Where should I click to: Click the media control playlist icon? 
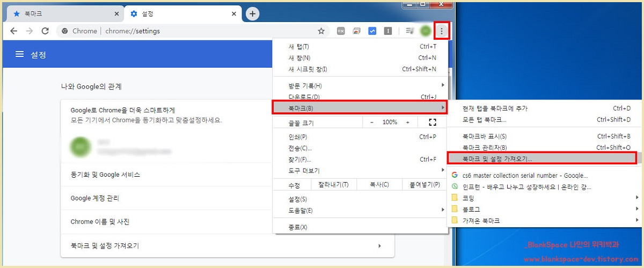click(410, 31)
